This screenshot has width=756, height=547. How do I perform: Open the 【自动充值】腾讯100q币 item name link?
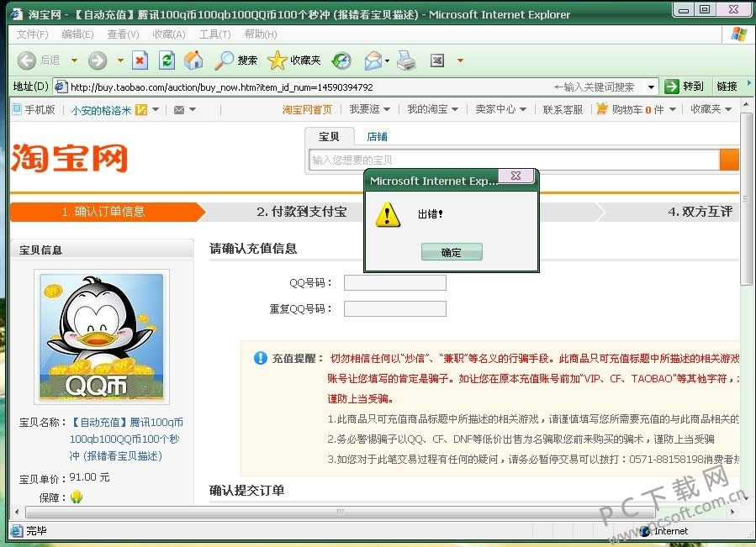point(126,439)
